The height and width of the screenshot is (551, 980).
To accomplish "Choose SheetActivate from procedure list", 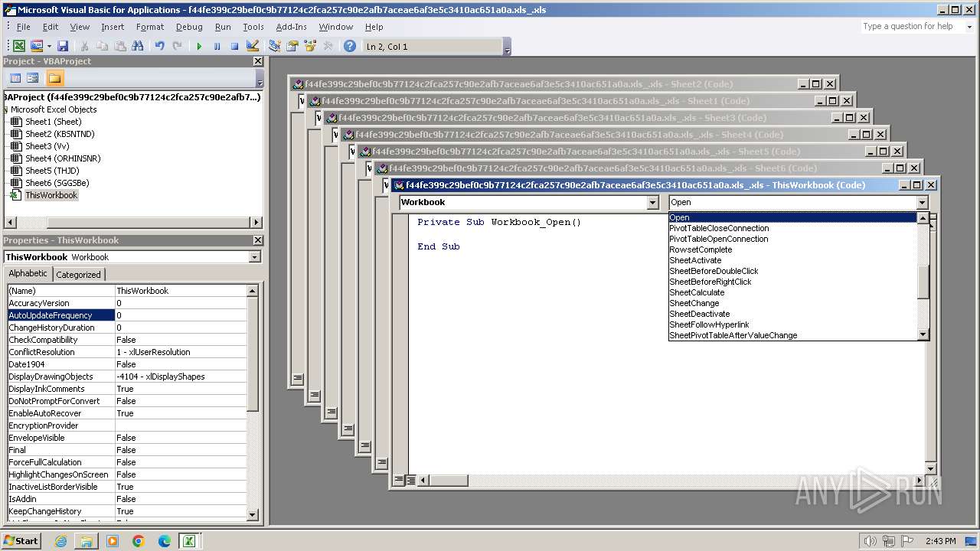I will point(695,260).
